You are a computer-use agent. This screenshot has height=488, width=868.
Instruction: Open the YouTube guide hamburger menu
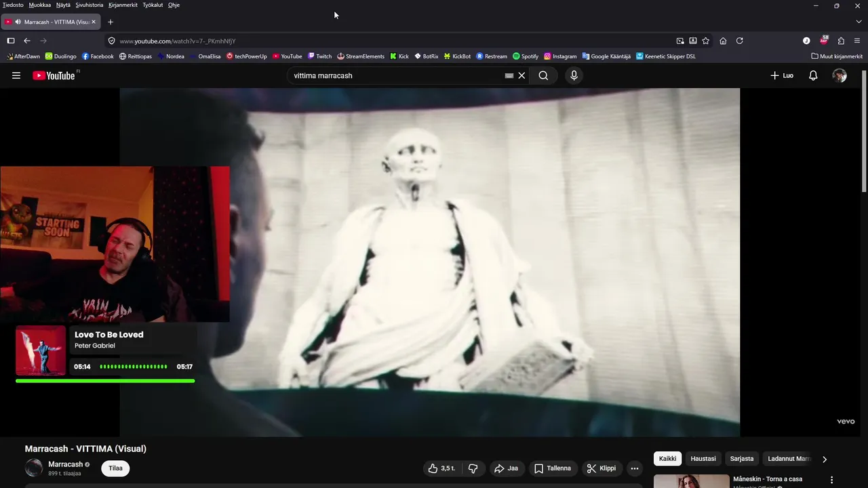tap(16, 75)
